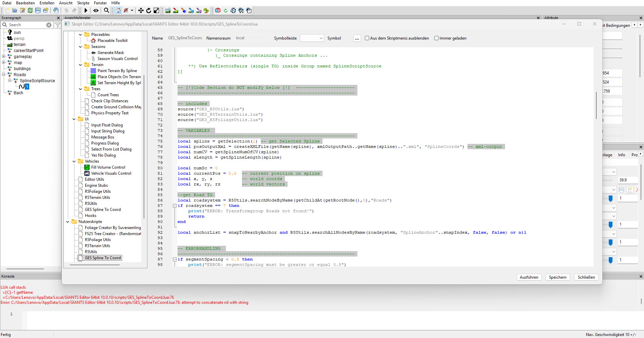Click the foliage tree paint icon

pyautogui.click(x=206, y=10)
